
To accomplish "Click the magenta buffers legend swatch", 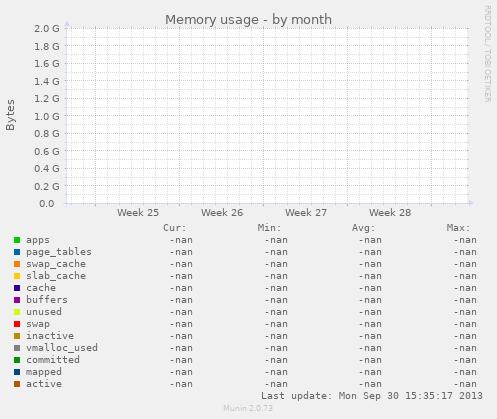I will [x=17, y=300].
